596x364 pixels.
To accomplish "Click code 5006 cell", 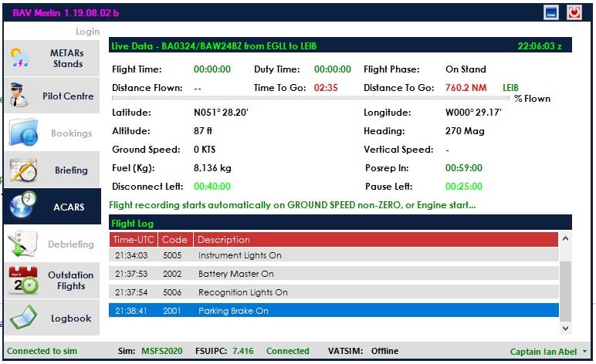I will tap(172, 292).
